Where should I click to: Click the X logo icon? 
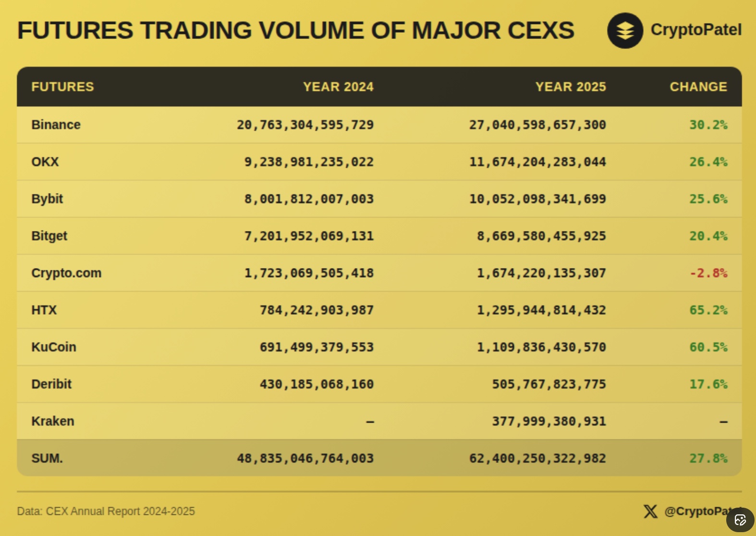tap(650, 512)
